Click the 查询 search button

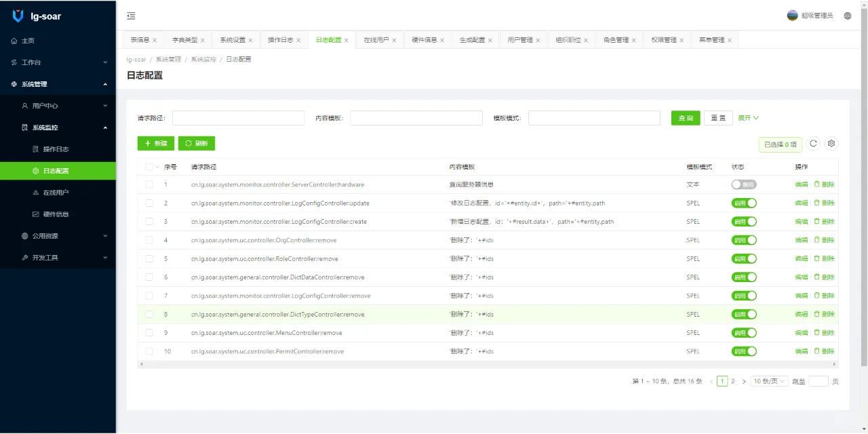[x=685, y=117]
